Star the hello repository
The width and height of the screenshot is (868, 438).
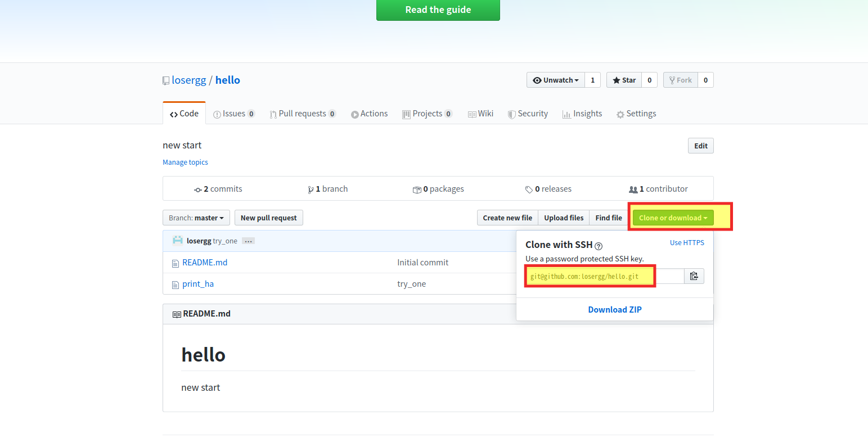pos(624,80)
